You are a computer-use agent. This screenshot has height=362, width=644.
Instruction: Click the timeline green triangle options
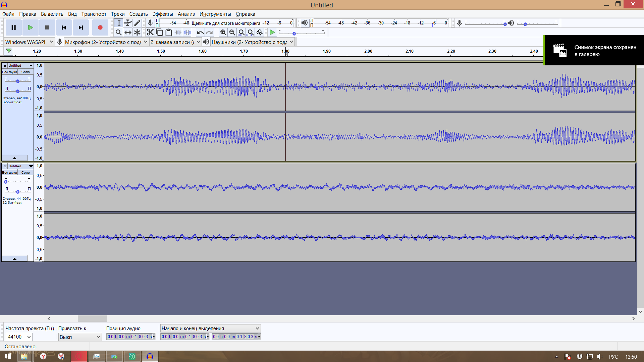click(x=9, y=51)
